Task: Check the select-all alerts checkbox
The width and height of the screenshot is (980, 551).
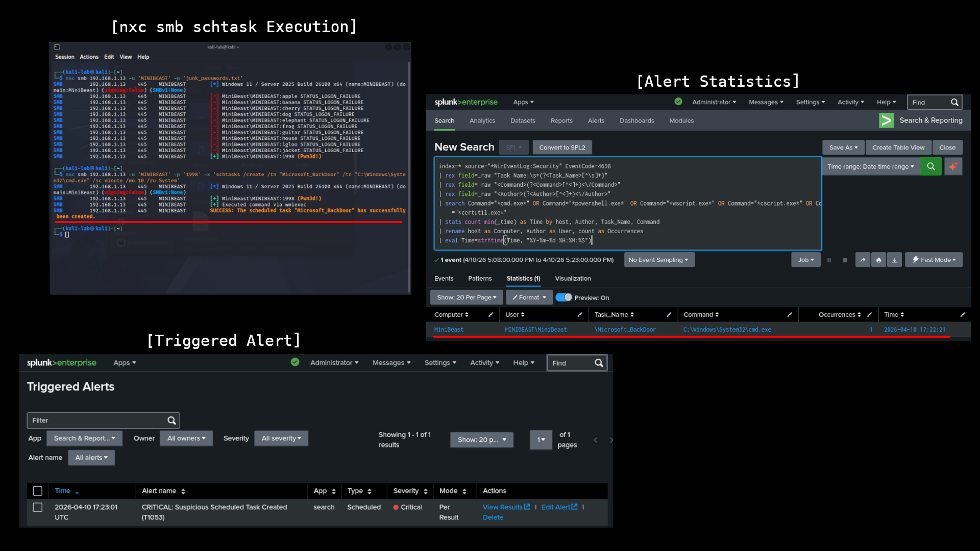Action: click(x=37, y=491)
